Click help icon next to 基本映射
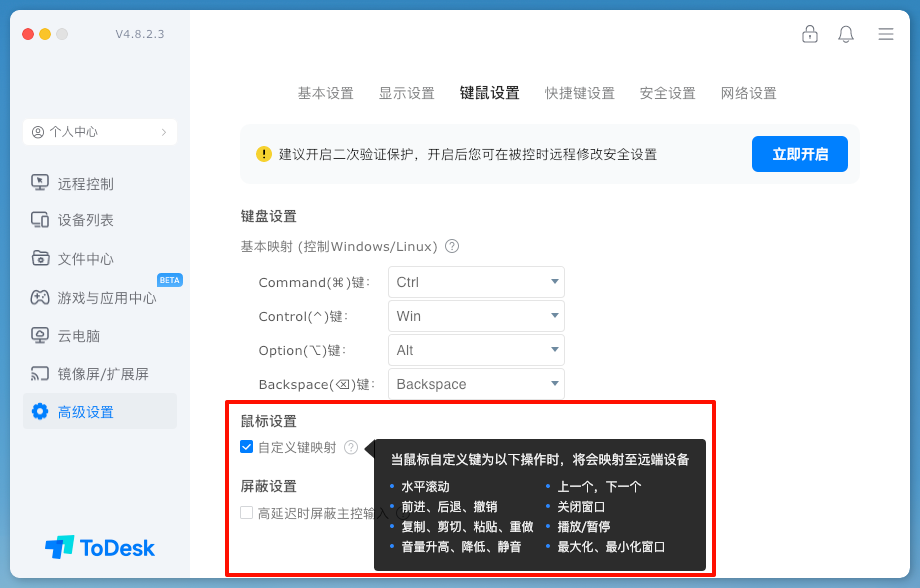 click(x=452, y=246)
